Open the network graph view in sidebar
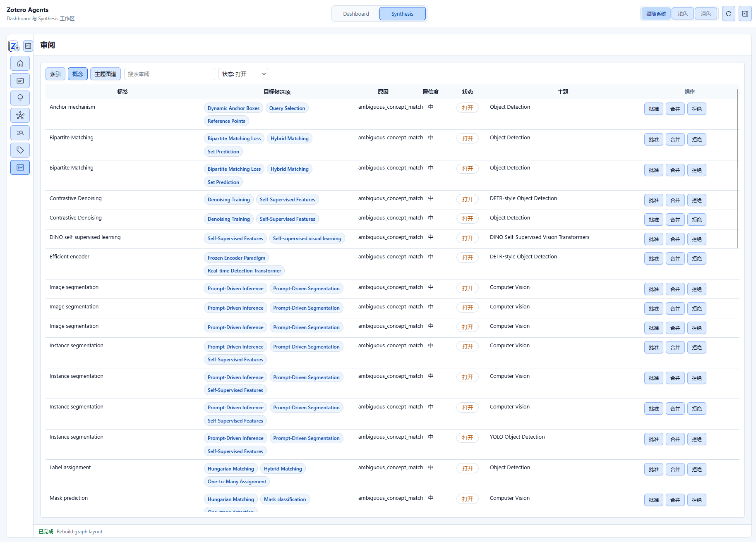The image size is (756, 542). (20, 115)
